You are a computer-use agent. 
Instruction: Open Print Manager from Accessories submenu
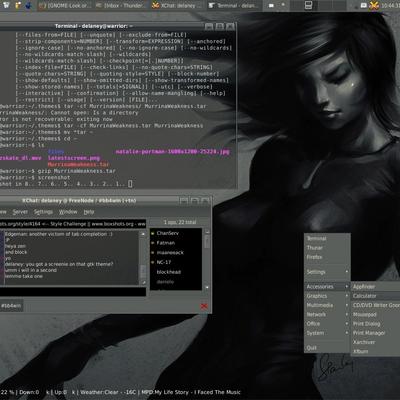pyautogui.click(x=376, y=333)
